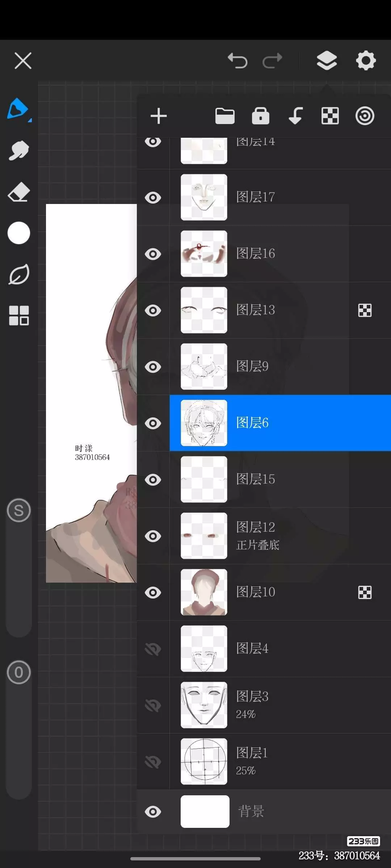391x868 pixels.
Task: Select layer 图层12 正片叠底
Action: 280,536
